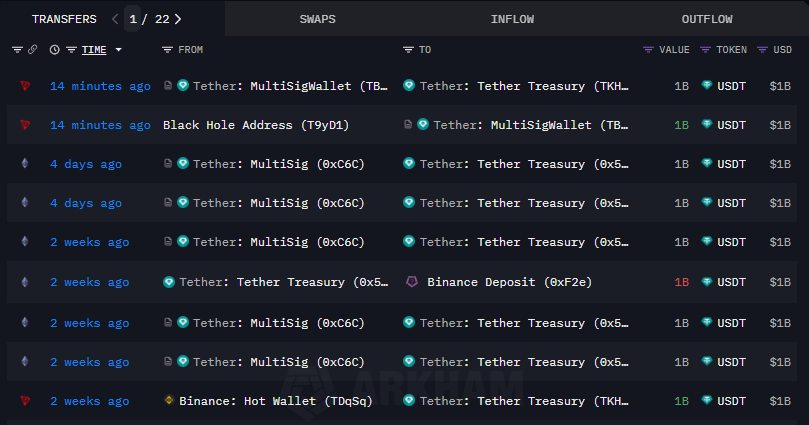Screen dimensions: 809x425
Task: Select the TRANSFERS tab
Action: 64,19
